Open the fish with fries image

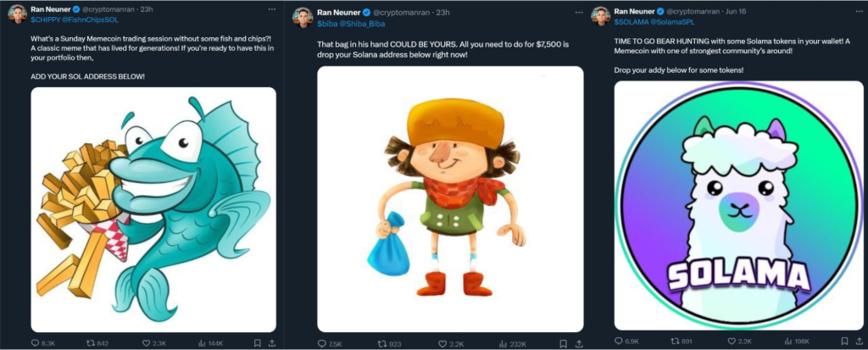pos(154,208)
